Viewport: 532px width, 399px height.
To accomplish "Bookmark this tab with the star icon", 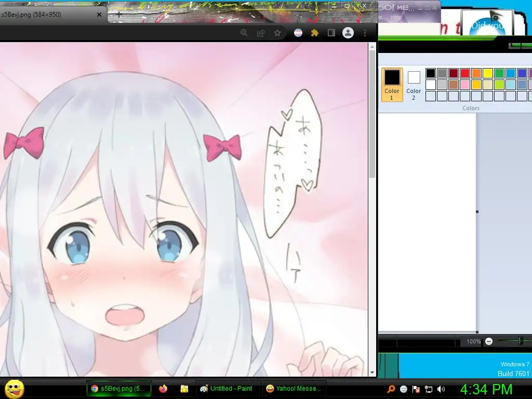I will (x=277, y=33).
